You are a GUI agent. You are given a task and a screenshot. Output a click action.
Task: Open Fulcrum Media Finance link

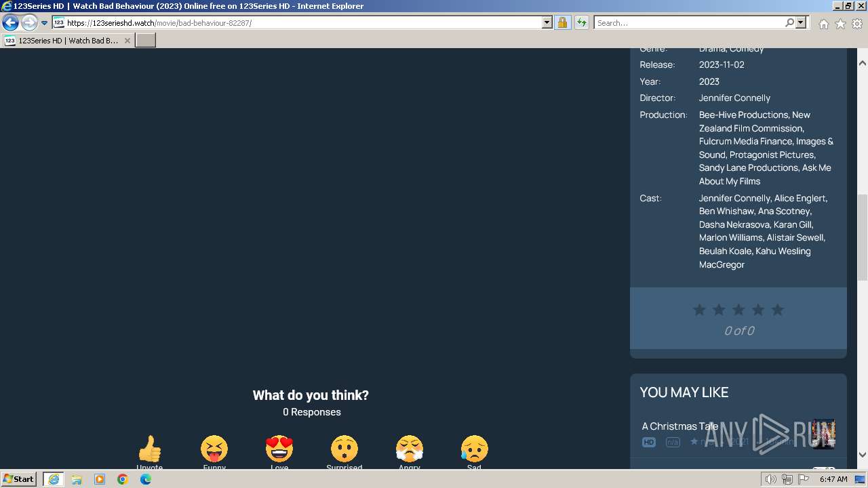coord(745,141)
